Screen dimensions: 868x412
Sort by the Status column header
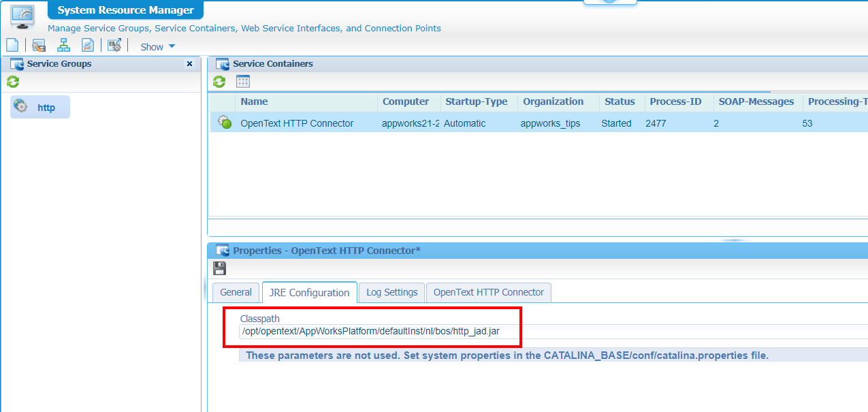pyautogui.click(x=619, y=101)
